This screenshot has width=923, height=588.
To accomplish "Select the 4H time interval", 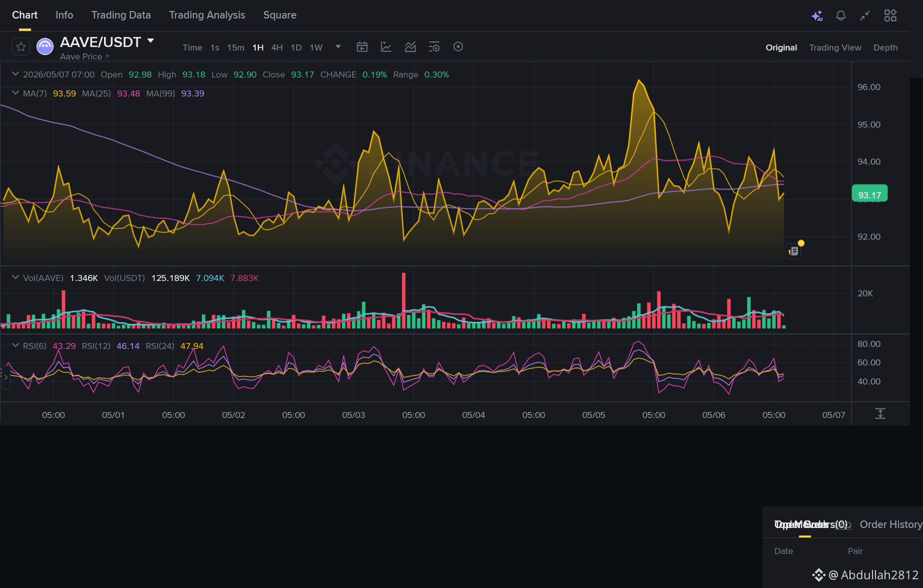I will click(277, 47).
